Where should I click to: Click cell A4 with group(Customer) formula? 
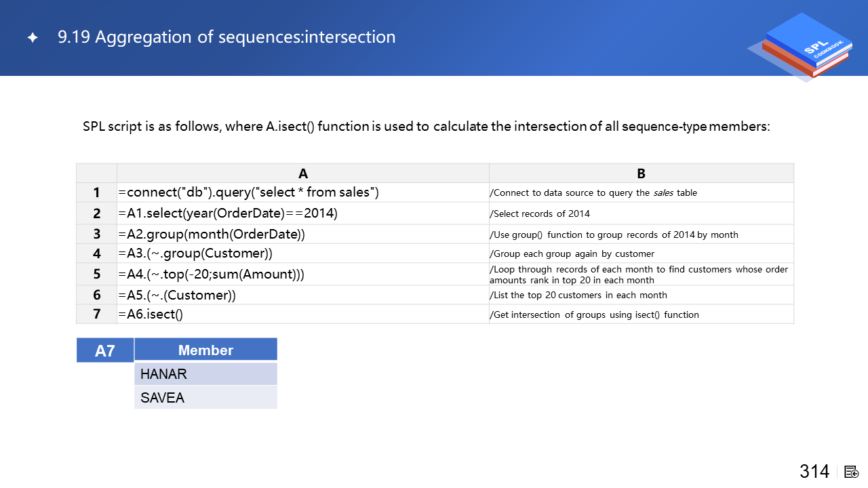click(x=302, y=253)
